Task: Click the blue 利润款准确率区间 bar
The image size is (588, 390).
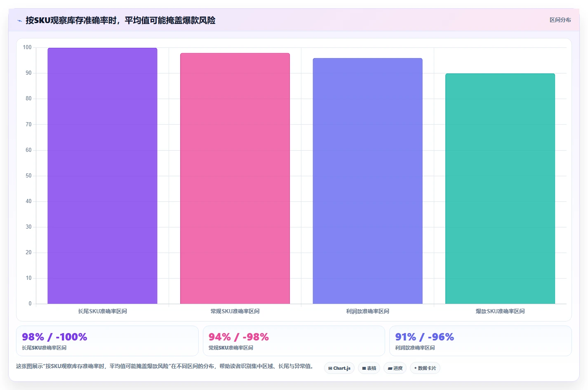Action: click(367, 181)
